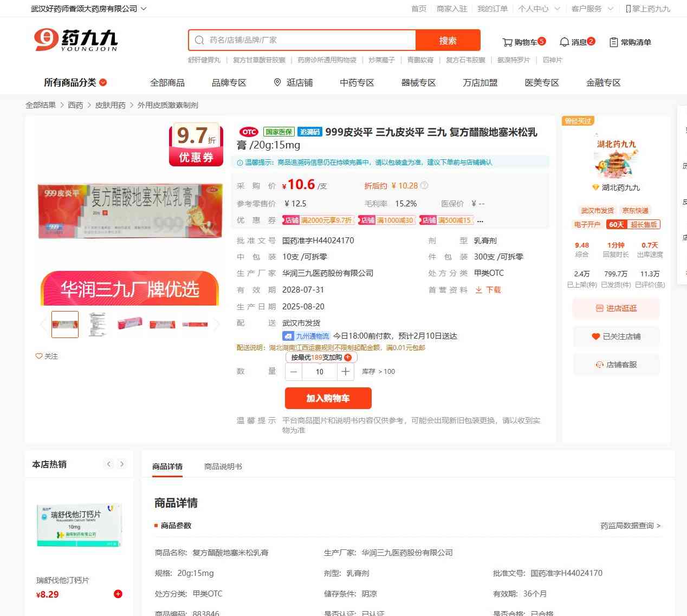Screen dimensions: 687x616
Task: Open the 药监局数据查询 link
Action: 630,526
